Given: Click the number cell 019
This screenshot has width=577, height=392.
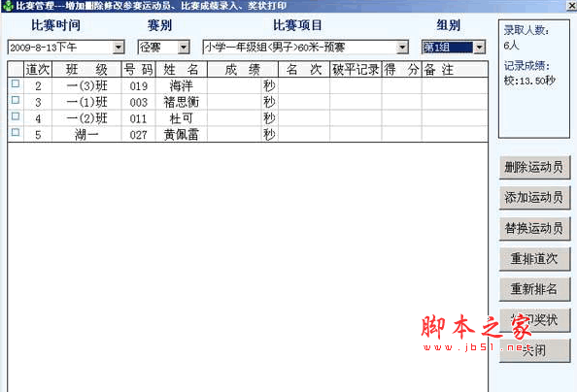Looking at the screenshot, I should pyautogui.click(x=138, y=85).
